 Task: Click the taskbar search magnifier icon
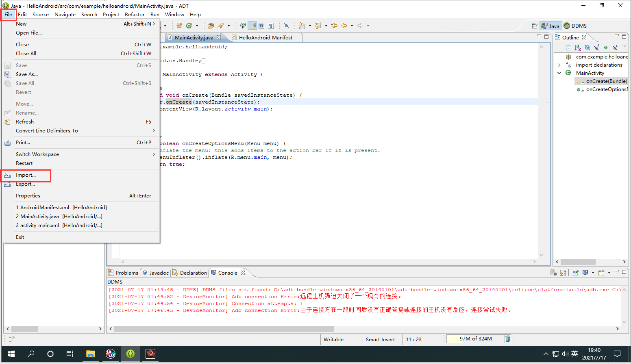31,354
